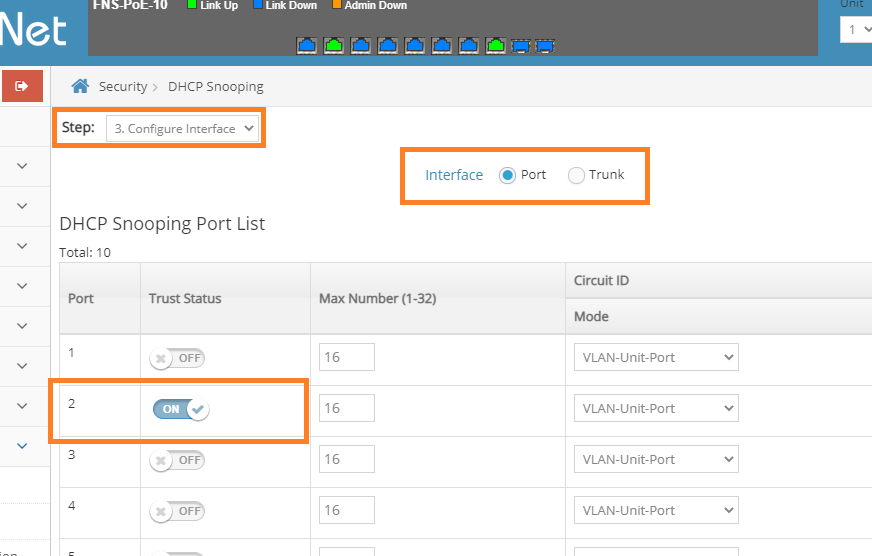This screenshot has height=556, width=872.
Task: Click the Trust Status column header
Action: coord(225,299)
